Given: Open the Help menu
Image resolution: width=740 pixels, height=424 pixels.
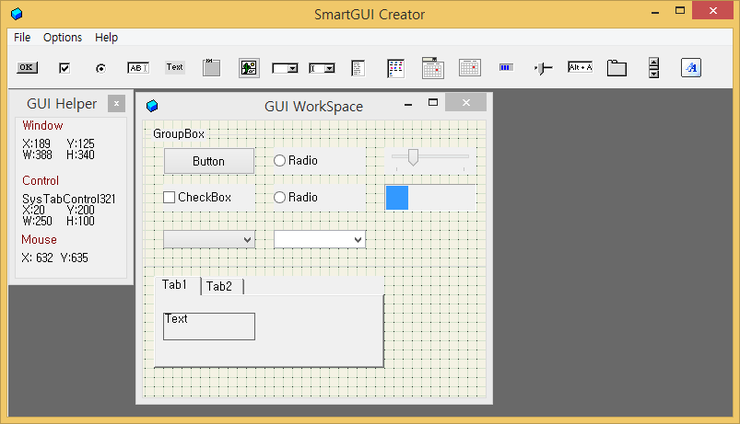Looking at the screenshot, I should [106, 37].
